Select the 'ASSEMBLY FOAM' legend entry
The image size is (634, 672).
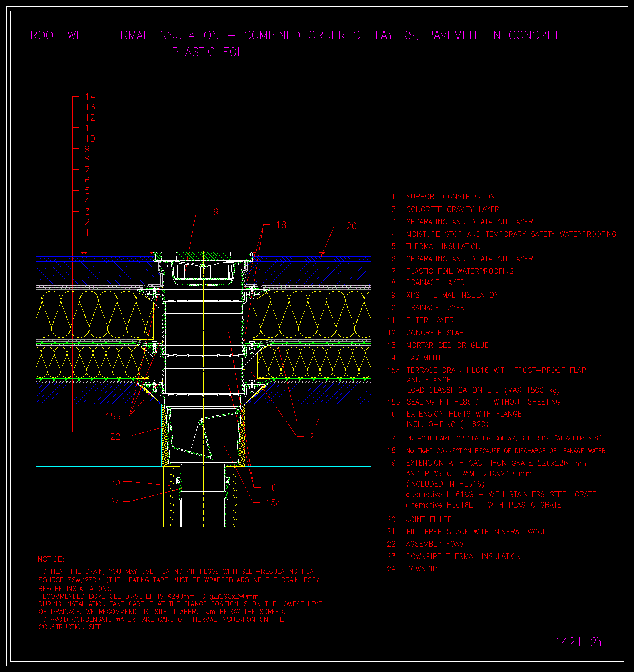click(x=435, y=544)
